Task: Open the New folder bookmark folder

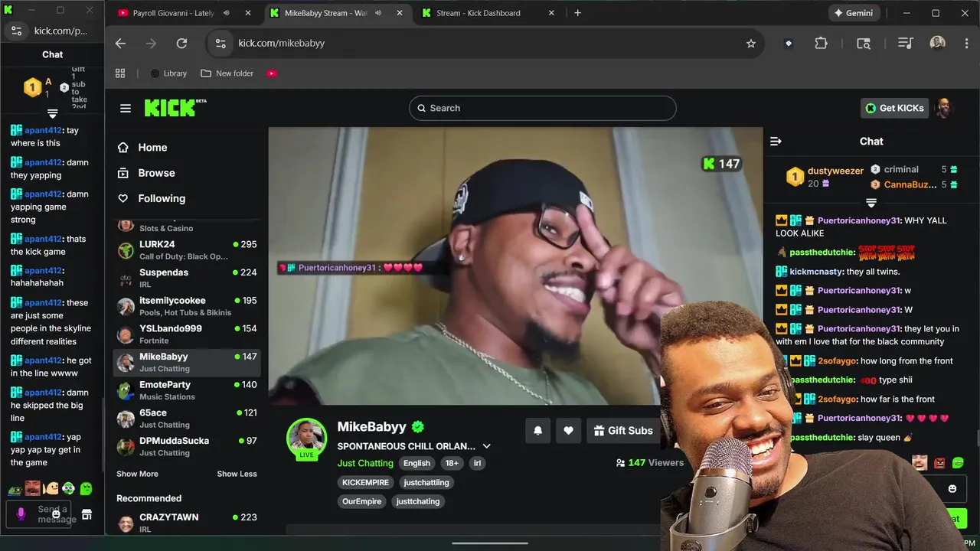Action: [x=227, y=73]
